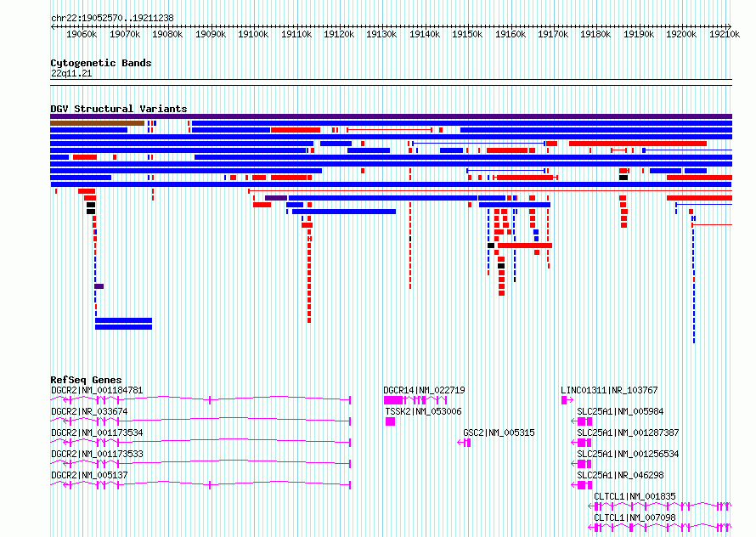756x537 pixels.
Task: Click the 19180k ruler label
Action: click(595, 34)
